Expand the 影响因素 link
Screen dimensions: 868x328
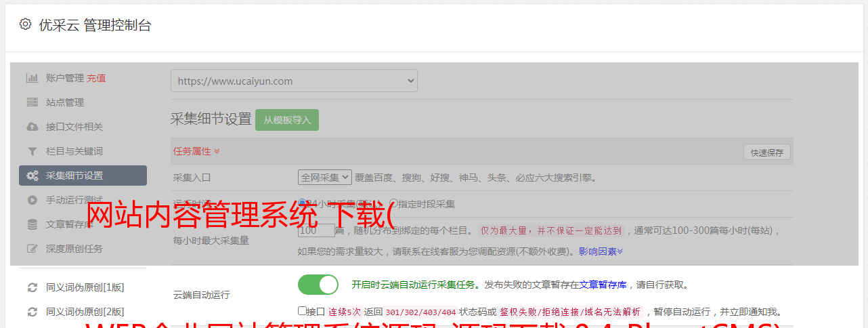[x=601, y=251]
